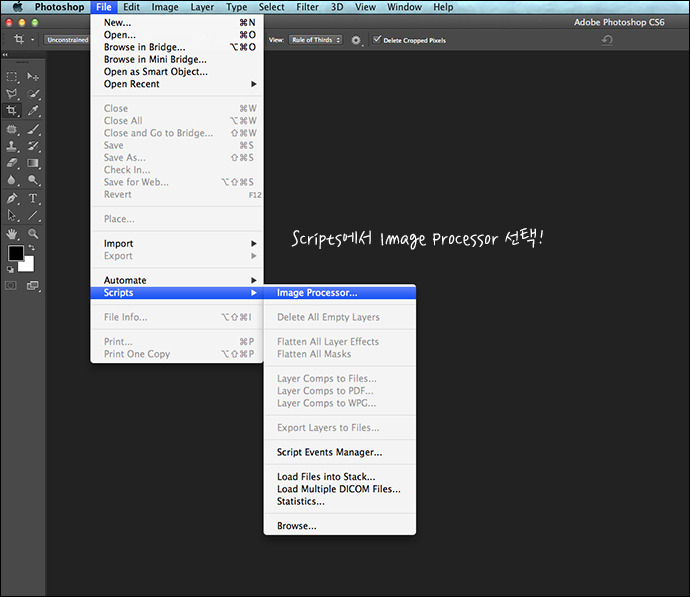
Task: Select the Move tool
Action: click(x=33, y=77)
